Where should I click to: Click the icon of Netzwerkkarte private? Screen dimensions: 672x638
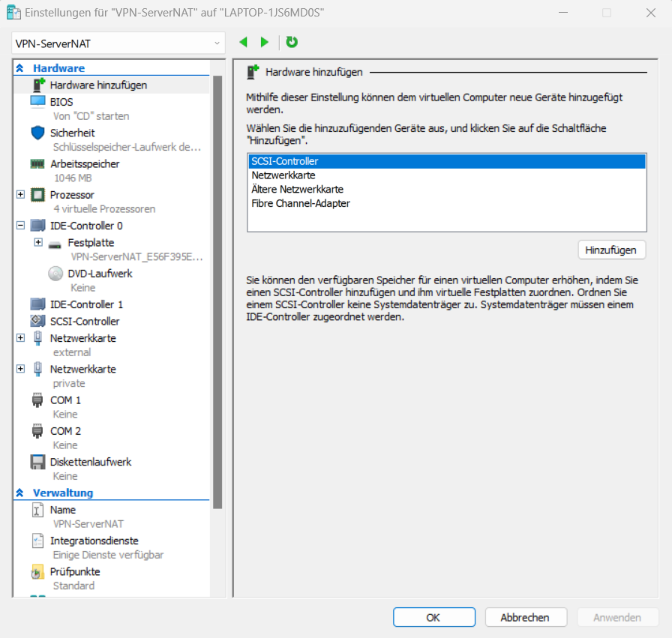tap(37, 370)
